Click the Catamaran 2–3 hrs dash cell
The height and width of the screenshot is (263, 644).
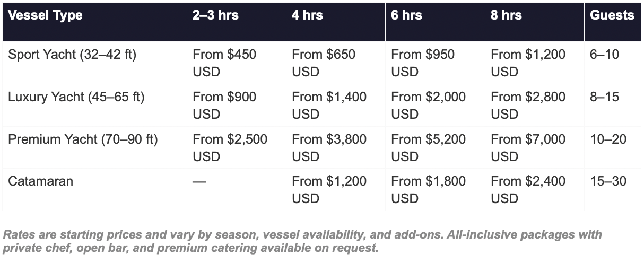coord(199,181)
